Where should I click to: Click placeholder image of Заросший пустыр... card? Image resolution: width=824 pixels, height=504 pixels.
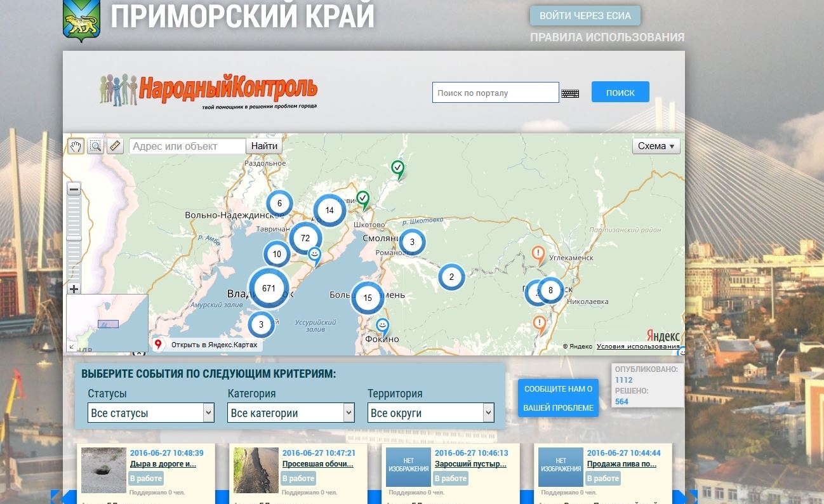pyautogui.click(x=409, y=467)
